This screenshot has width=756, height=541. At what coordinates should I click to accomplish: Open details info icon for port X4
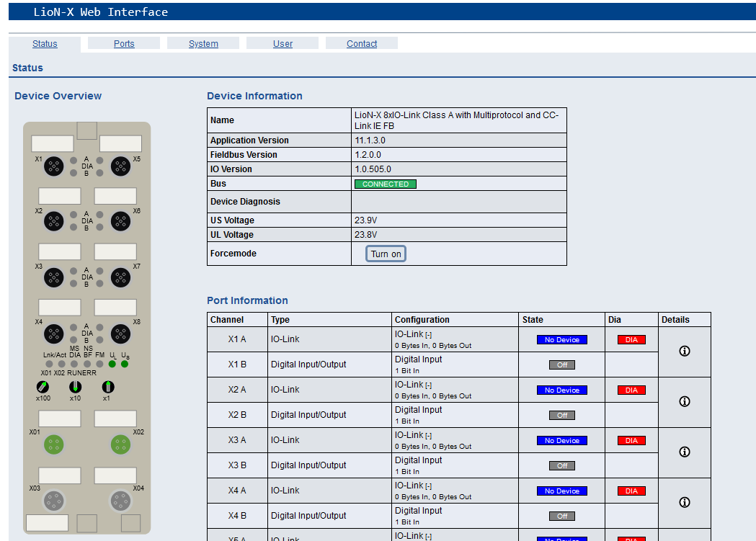coord(684,503)
